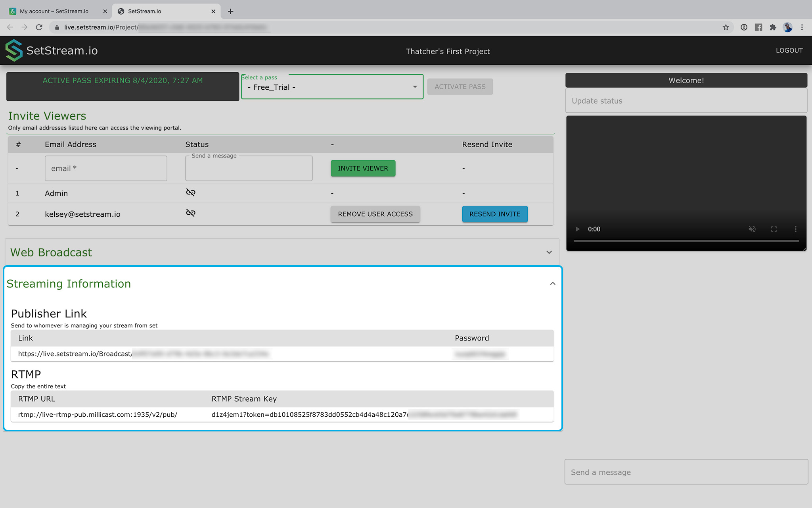Click the ACTIVE PASS EXPIRING banner
The width and height of the screenshot is (812, 508).
(x=123, y=87)
